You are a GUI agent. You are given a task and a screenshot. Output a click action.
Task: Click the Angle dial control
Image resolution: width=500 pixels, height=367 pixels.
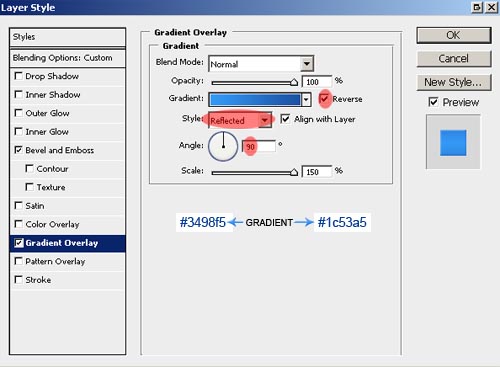coord(223,146)
